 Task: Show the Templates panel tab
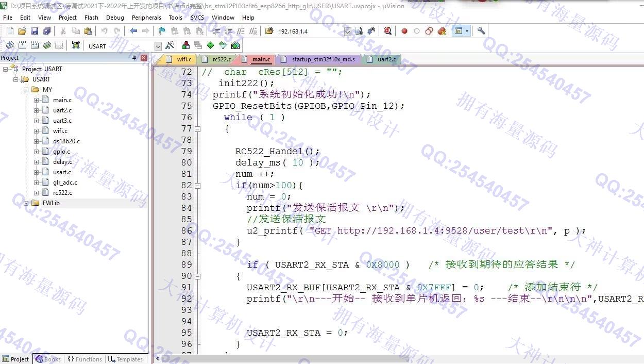click(x=125, y=359)
